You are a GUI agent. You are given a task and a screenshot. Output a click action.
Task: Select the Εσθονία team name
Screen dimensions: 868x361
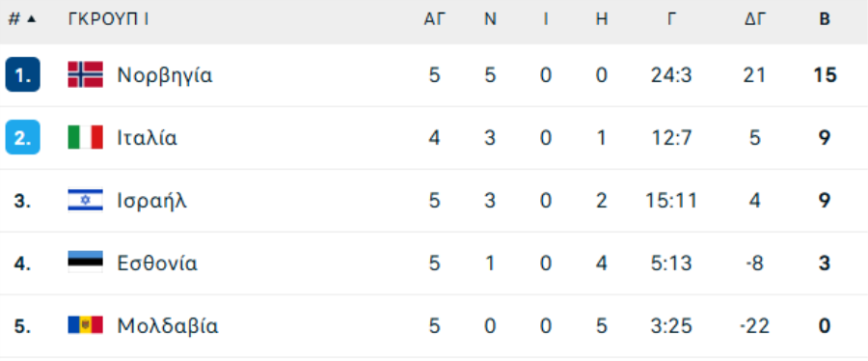(x=157, y=263)
